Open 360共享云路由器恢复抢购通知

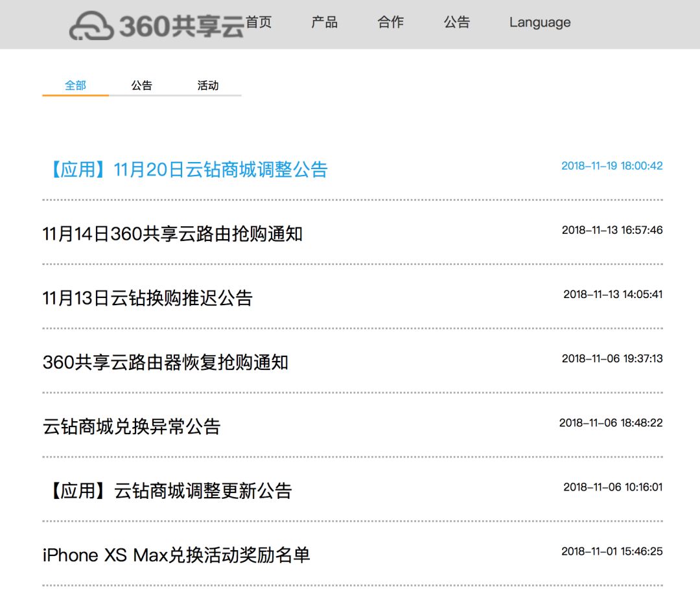(x=165, y=362)
